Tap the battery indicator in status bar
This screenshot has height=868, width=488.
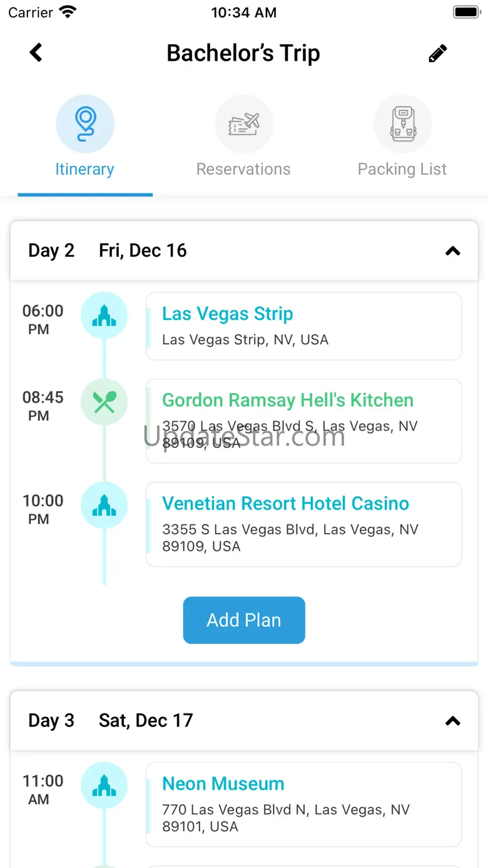[x=466, y=12]
